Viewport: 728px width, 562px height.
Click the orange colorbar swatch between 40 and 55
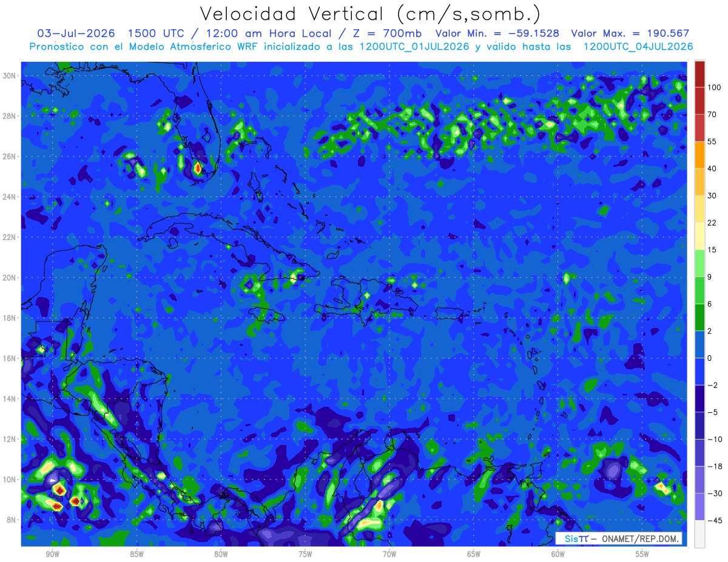[x=699, y=155]
